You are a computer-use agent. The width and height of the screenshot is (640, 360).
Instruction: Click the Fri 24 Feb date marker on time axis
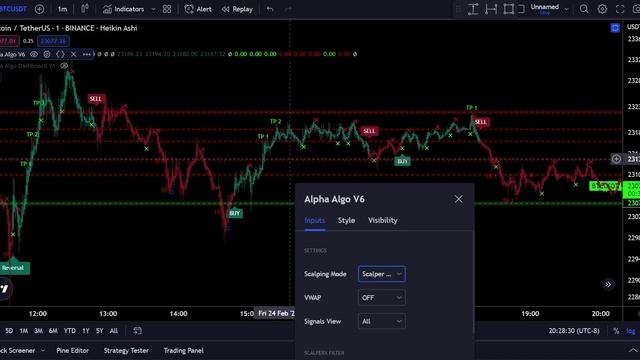click(x=275, y=313)
